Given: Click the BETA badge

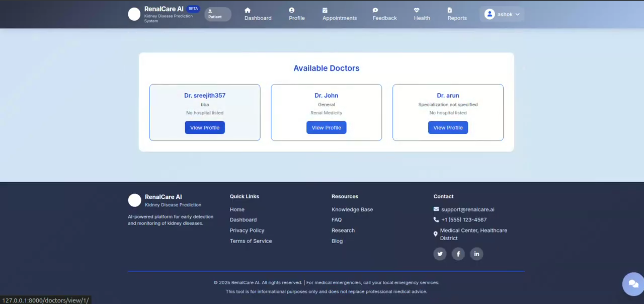Looking at the screenshot, I should 193,9.
